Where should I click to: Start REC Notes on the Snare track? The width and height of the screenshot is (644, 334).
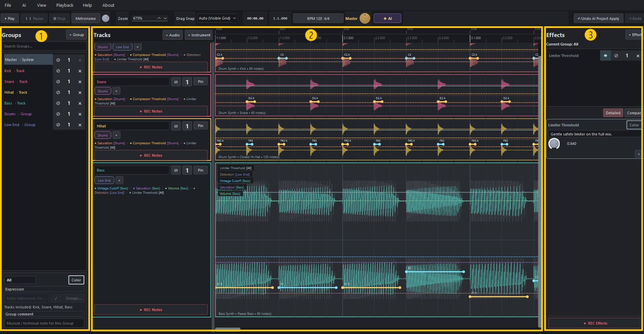(x=151, y=111)
